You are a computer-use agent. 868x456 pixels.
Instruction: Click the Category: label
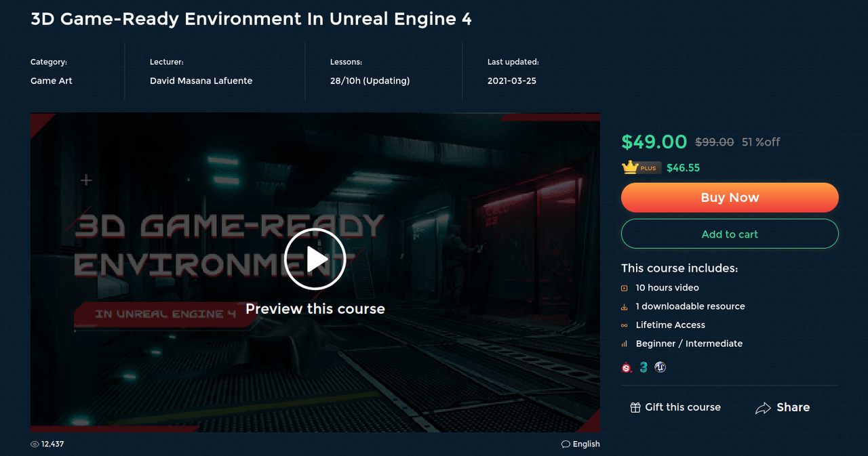click(x=49, y=62)
